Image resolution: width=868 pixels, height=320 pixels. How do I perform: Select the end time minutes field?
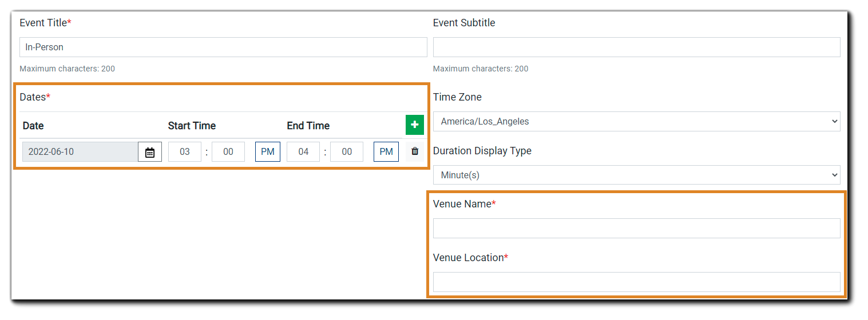[x=347, y=152]
